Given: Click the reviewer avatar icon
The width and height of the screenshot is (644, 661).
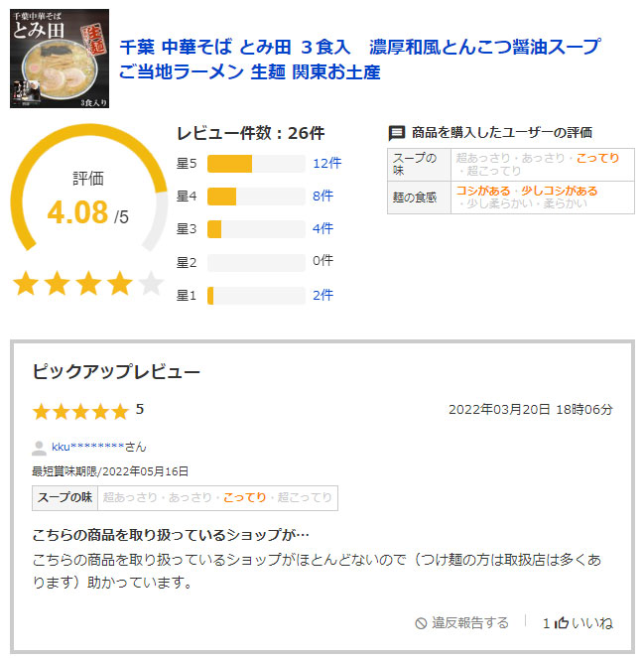Looking at the screenshot, I should (x=40, y=448).
